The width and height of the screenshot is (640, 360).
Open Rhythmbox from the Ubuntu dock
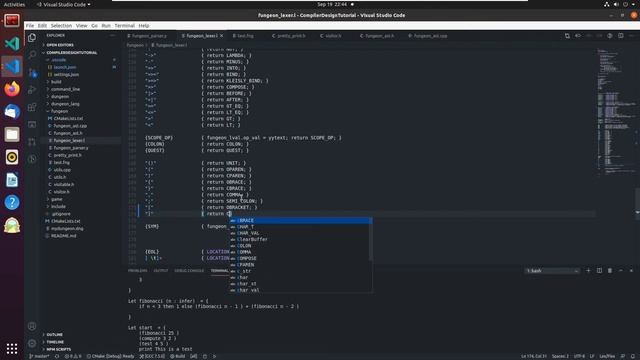click(12, 157)
